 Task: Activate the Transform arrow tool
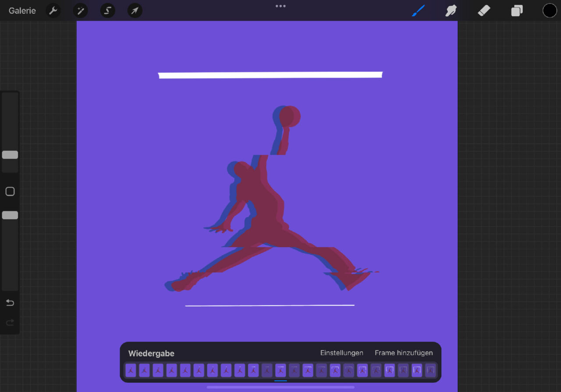[x=135, y=11]
